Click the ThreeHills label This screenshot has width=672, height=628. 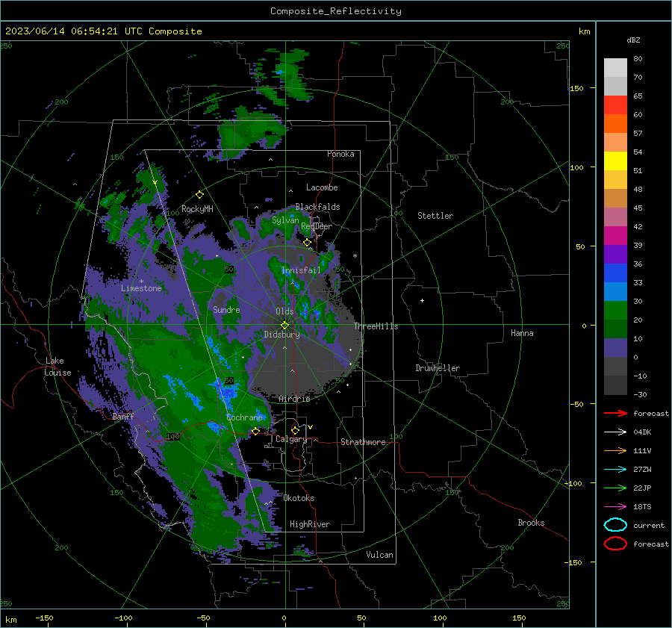click(376, 326)
